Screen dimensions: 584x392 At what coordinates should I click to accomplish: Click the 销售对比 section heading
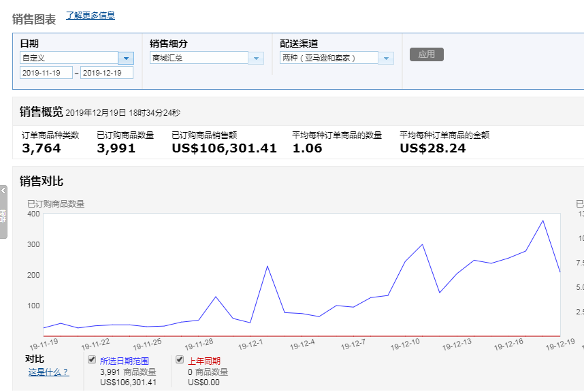tap(42, 181)
